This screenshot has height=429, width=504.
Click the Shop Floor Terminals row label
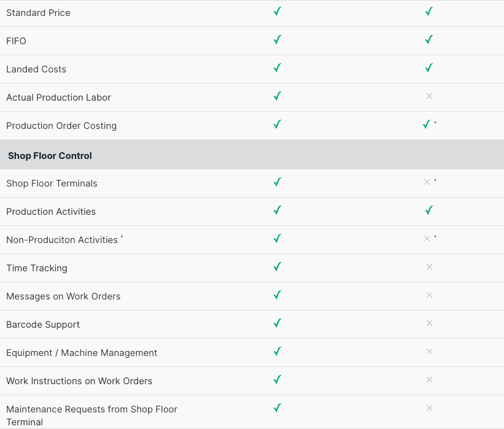click(x=52, y=183)
